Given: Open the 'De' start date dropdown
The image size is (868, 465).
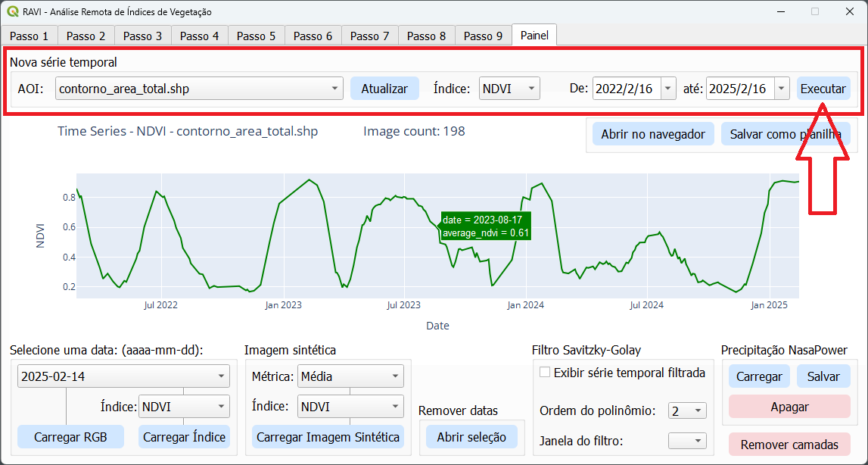Looking at the screenshot, I should pos(667,88).
